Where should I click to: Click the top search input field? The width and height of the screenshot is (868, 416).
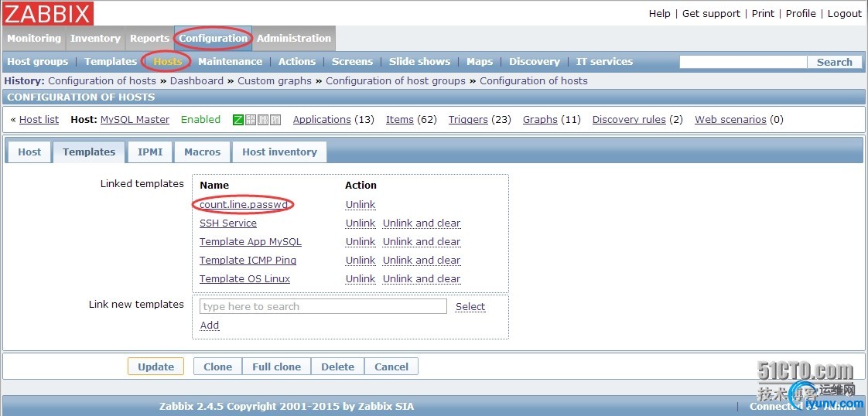pyautogui.click(x=743, y=62)
